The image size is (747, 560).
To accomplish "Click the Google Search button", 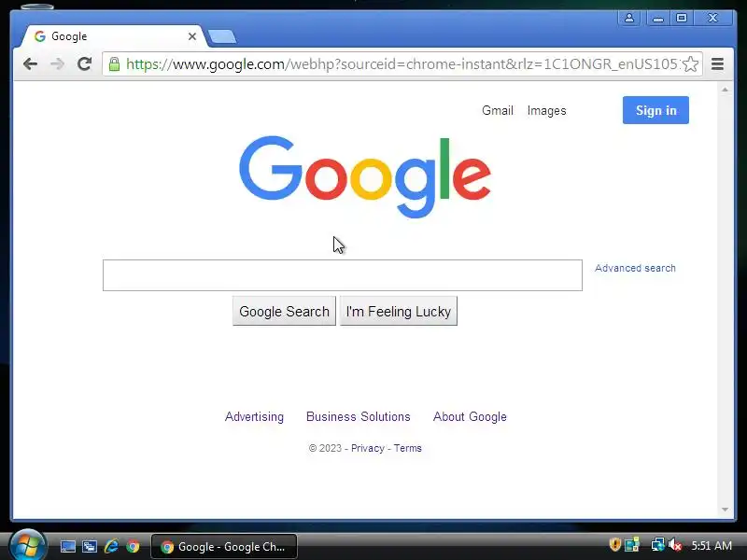I will pos(284,311).
